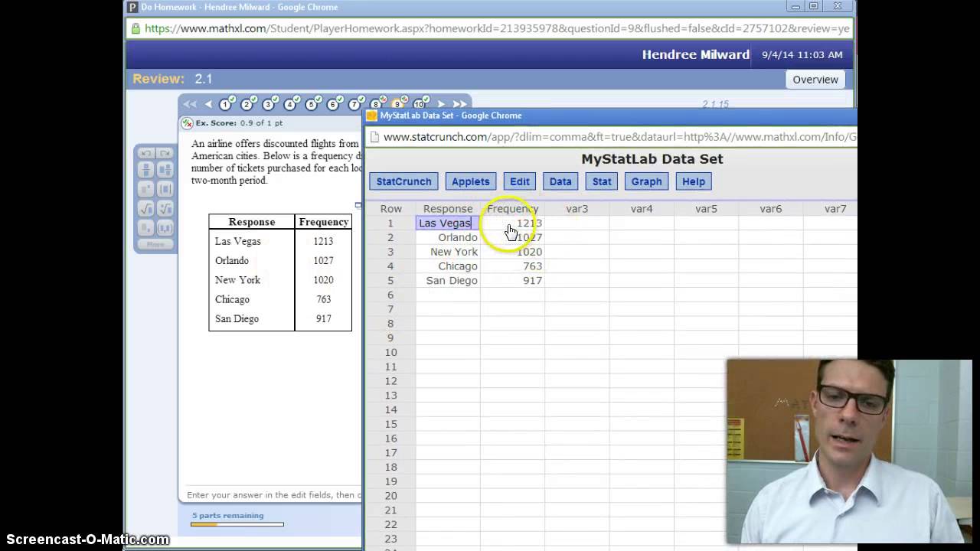Select row number 10 in data table
Image resolution: width=980 pixels, height=551 pixels.
(390, 352)
